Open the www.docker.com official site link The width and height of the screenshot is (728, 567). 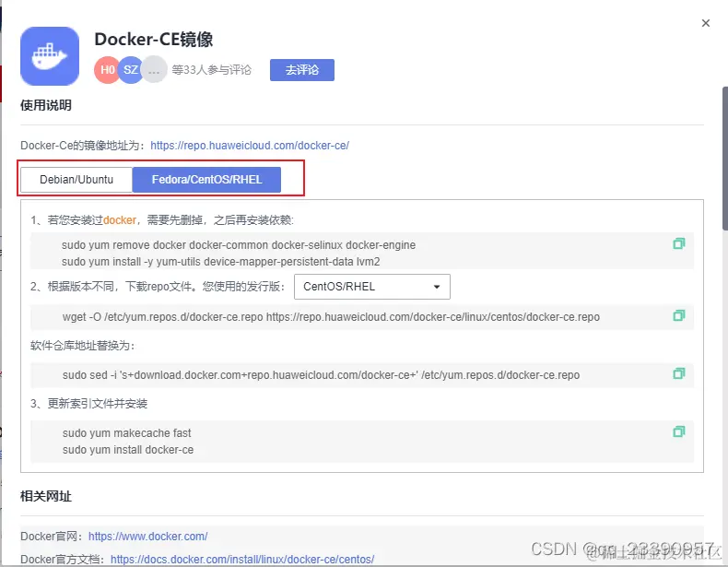(x=147, y=537)
